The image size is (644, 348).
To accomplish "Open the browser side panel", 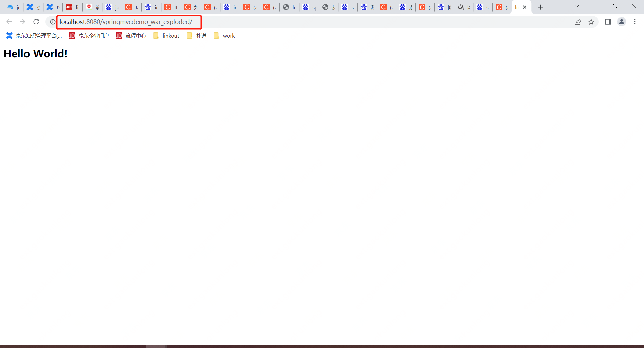I will 608,22.
